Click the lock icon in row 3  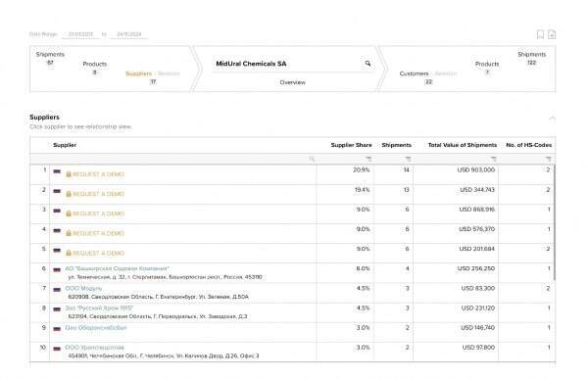[x=69, y=213]
